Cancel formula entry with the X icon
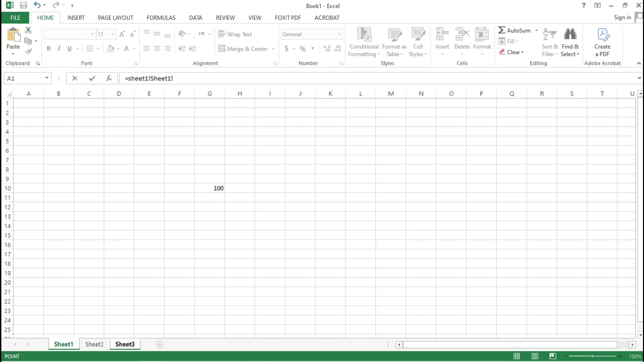Screen dimensions: 644x362 click(75, 78)
